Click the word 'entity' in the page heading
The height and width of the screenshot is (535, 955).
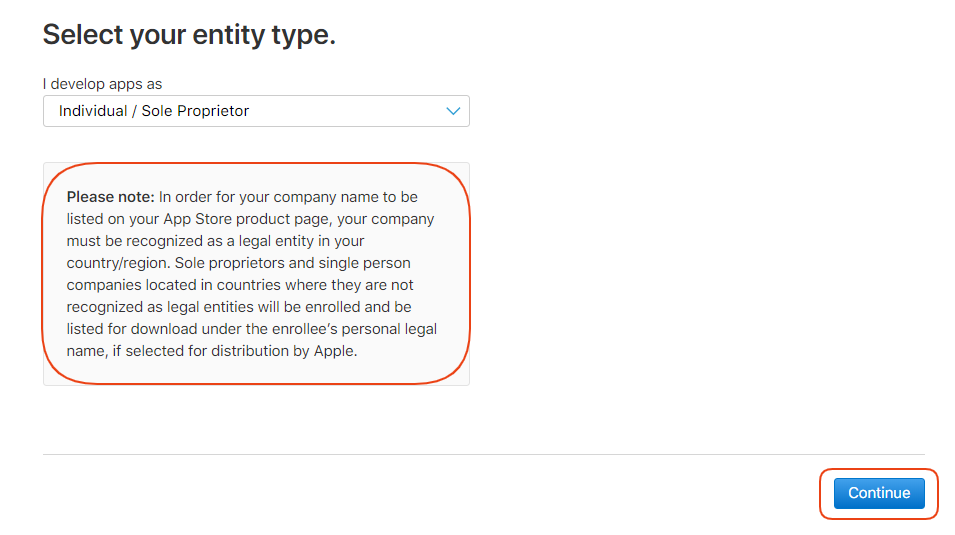221,35
